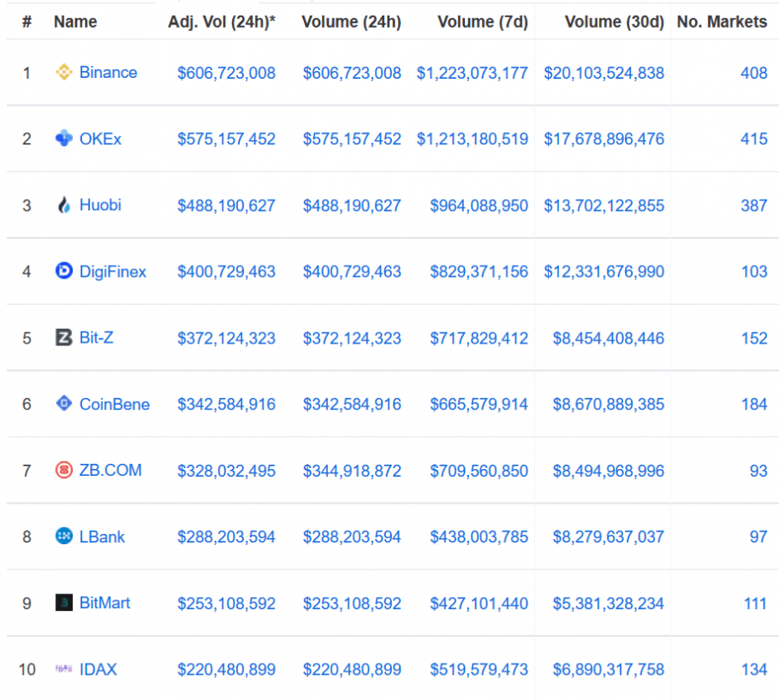This screenshot has width=779, height=700.
Task: Click Binance 7d volume $1,223,073,177
Action: point(472,73)
